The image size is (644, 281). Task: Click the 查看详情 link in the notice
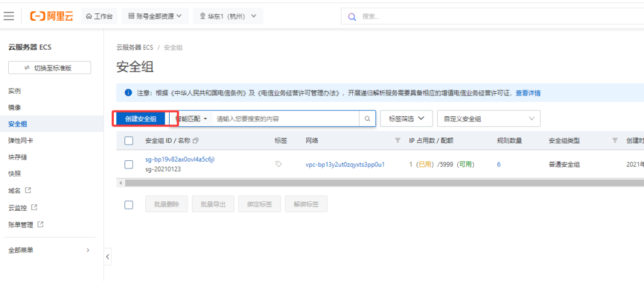(x=528, y=93)
